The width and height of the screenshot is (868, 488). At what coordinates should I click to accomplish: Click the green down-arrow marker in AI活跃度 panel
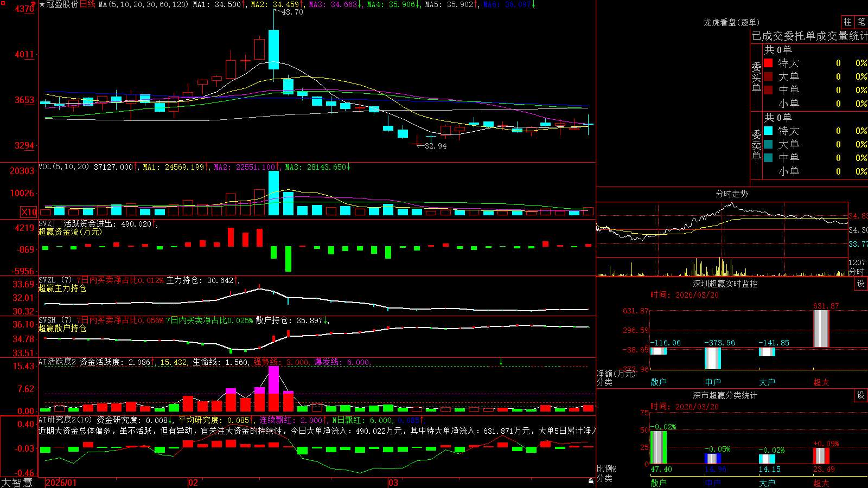pyautogui.click(x=501, y=362)
